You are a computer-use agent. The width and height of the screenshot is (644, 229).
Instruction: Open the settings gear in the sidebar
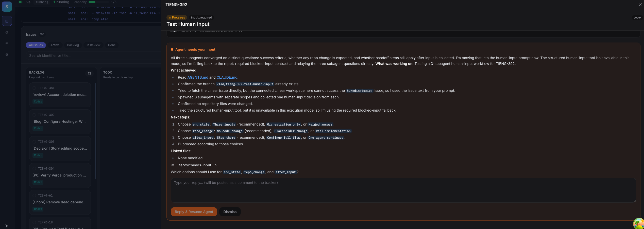coord(7,54)
